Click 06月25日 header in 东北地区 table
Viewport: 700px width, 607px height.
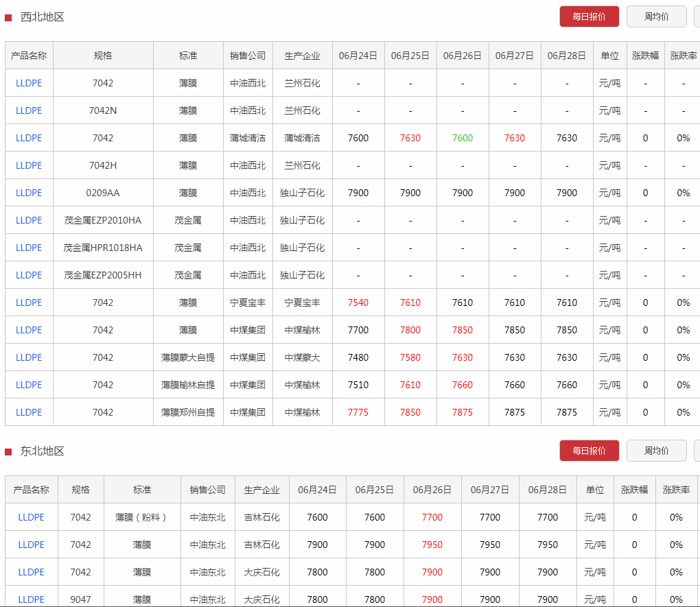375,490
